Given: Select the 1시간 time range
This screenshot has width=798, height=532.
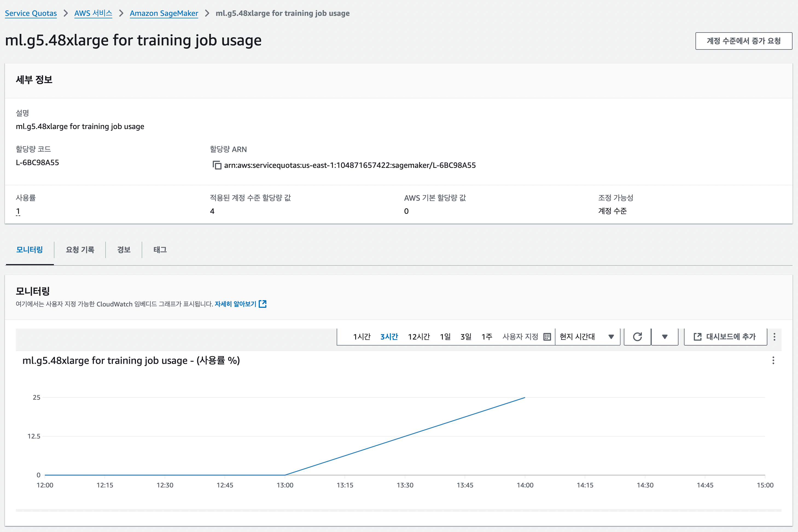Looking at the screenshot, I should point(362,337).
